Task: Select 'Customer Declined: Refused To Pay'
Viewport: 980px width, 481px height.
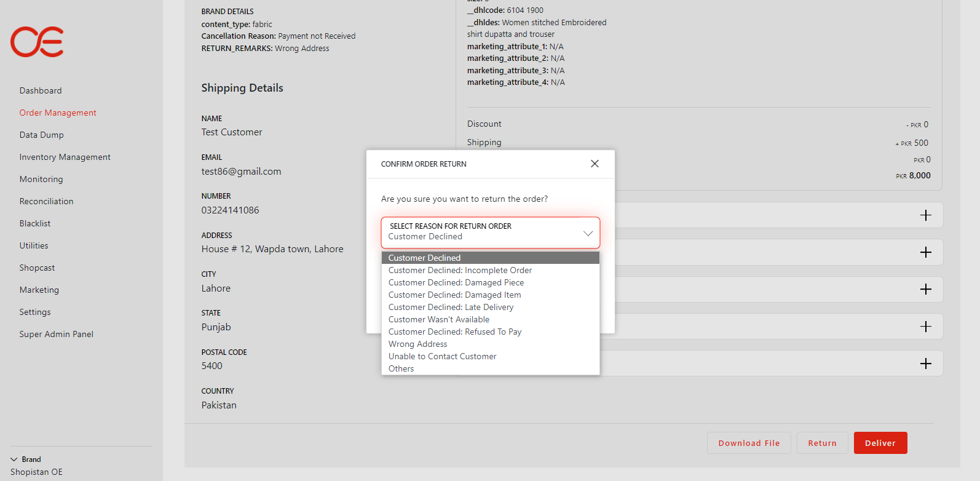Action: (x=454, y=332)
